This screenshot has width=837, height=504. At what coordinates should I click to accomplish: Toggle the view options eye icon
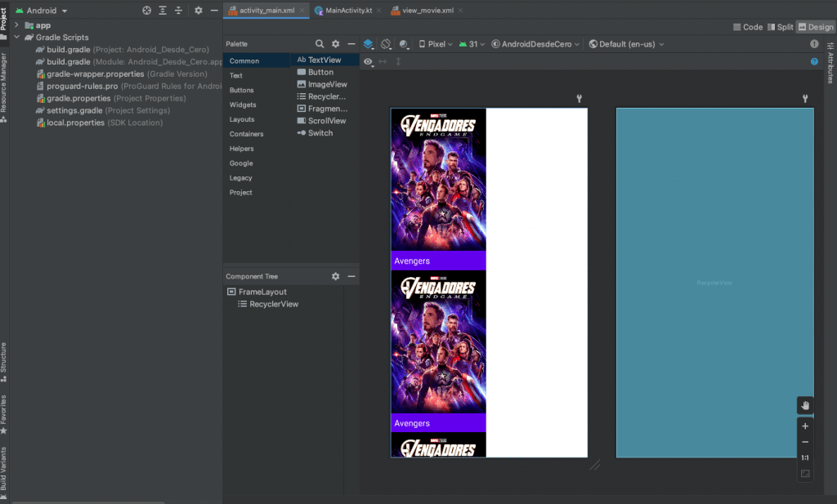tap(369, 62)
